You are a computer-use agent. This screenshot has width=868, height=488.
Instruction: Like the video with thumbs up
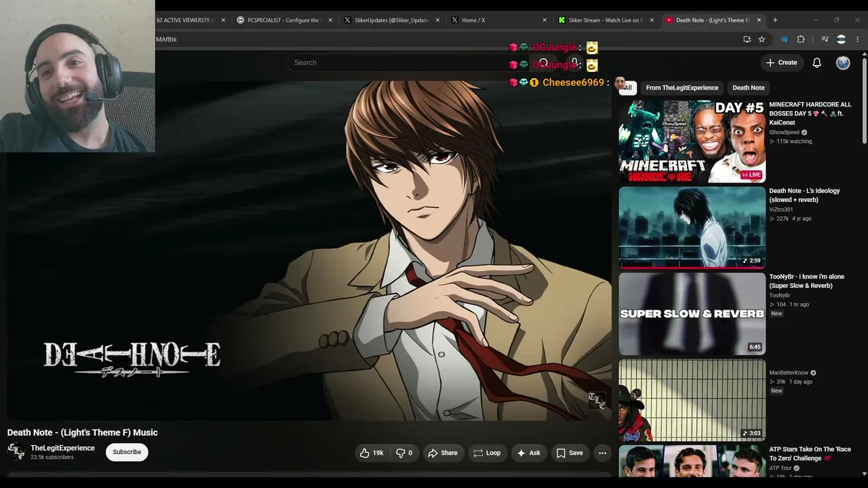pos(372,453)
